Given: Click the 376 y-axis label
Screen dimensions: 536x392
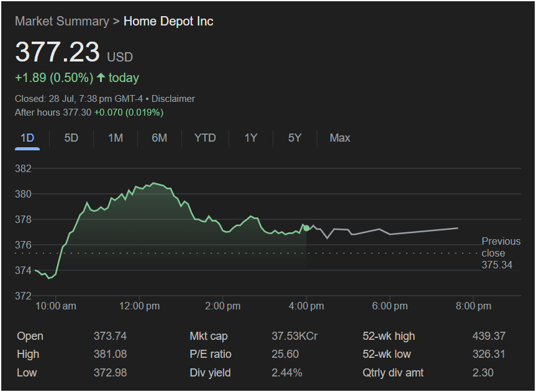Looking at the screenshot, I should click(23, 245).
